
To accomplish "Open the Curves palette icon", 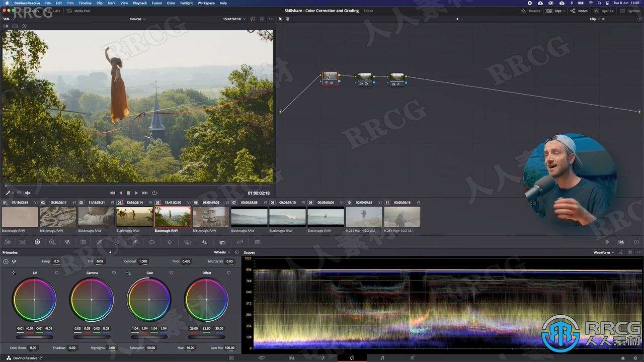I will 99,242.
